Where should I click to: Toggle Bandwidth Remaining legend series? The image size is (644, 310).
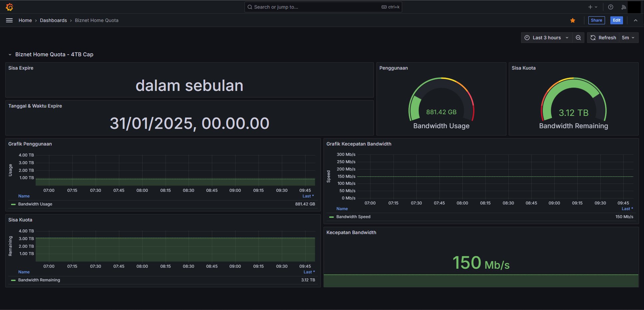pyautogui.click(x=39, y=280)
